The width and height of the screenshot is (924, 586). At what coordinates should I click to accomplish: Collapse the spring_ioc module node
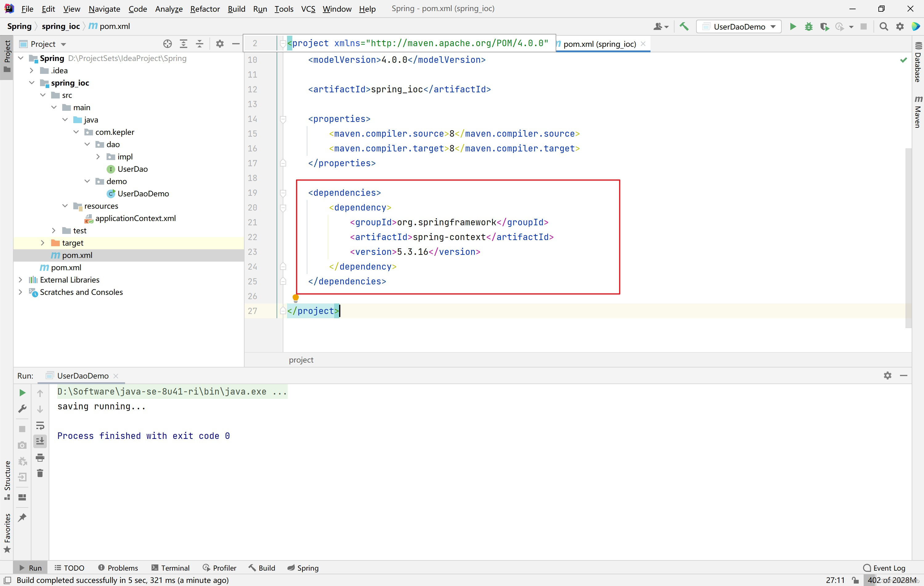pos(31,83)
